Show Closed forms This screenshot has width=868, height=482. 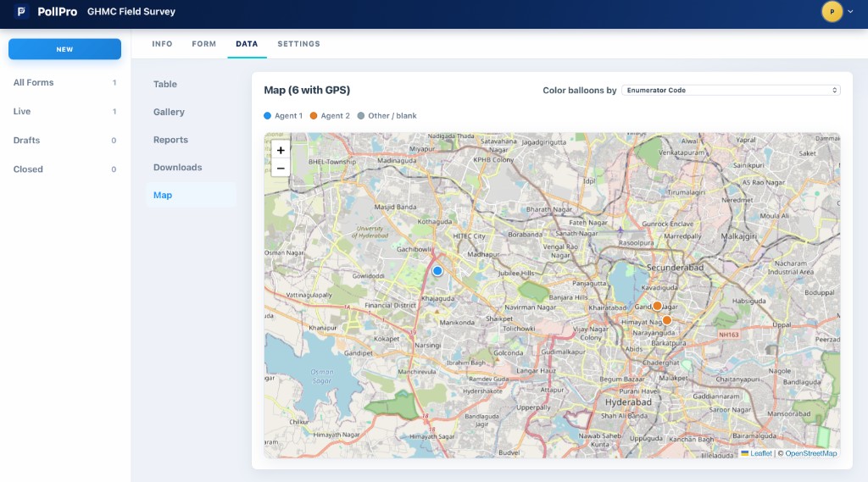[64, 169]
